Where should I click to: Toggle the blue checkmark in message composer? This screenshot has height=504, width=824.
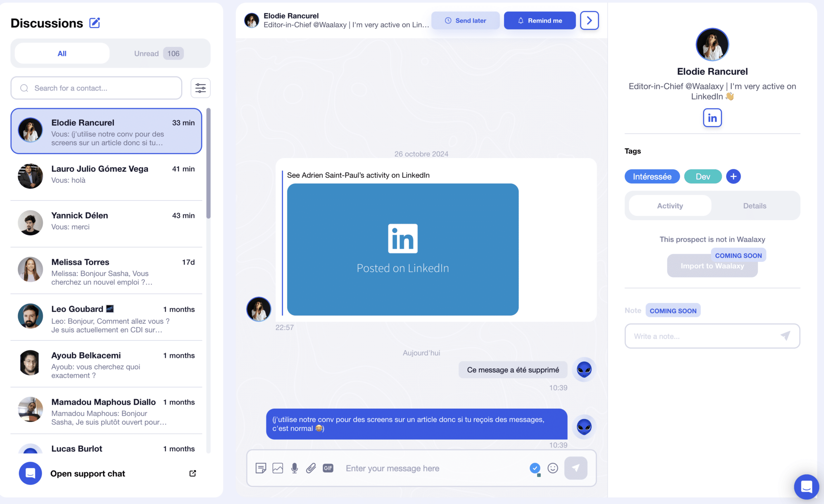(x=535, y=468)
